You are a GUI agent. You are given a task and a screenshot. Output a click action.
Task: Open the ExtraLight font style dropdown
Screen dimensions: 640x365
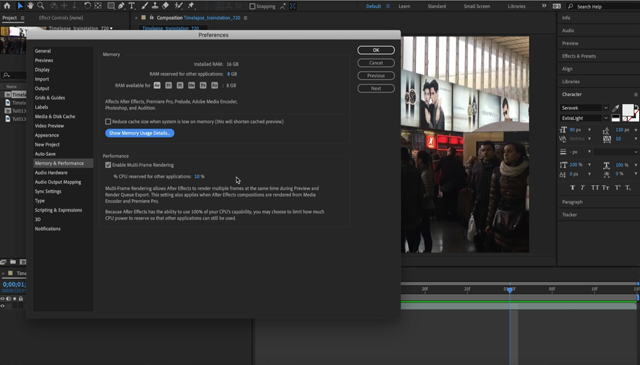(584, 118)
